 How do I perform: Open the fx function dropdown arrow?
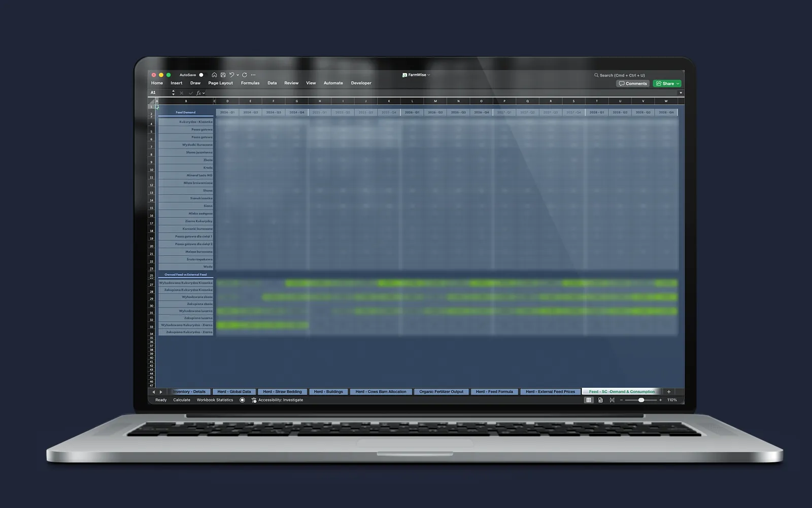pyautogui.click(x=204, y=93)
